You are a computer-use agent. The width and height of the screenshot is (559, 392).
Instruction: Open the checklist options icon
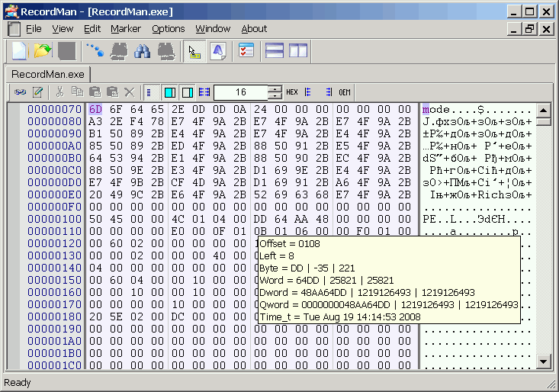click(x=246, y=51)
